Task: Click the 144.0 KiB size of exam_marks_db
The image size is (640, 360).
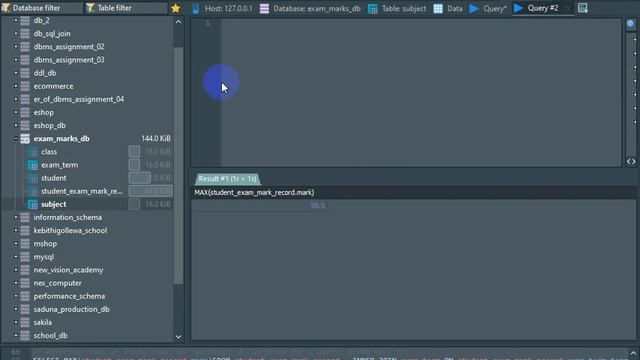Action: [156, 139]
